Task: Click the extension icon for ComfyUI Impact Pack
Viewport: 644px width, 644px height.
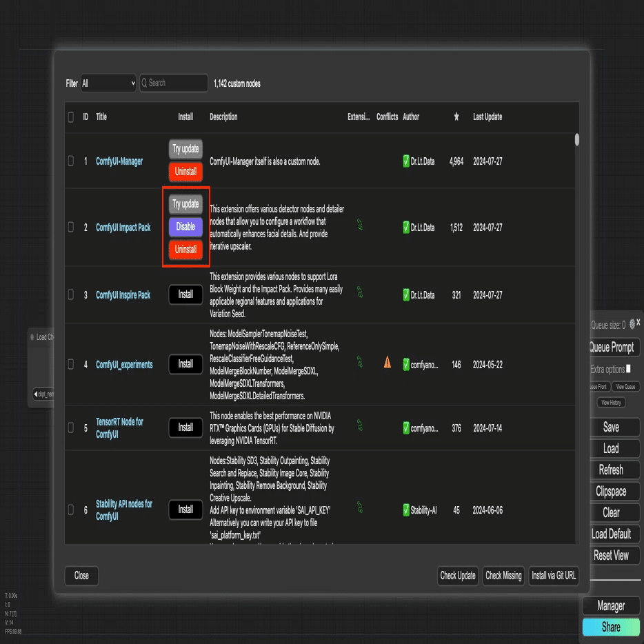Action: coord(360,225)
